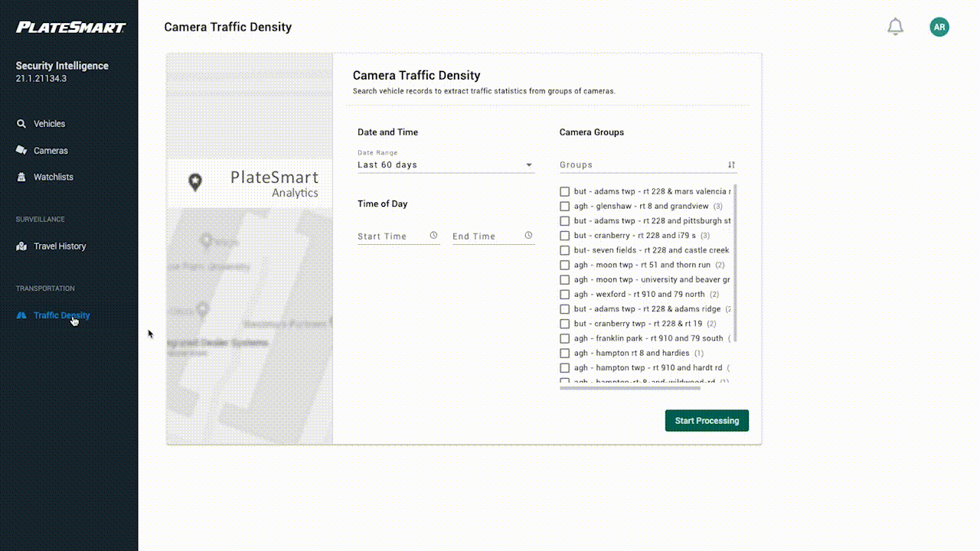The height and width of the screenshot is (551, 980).
Task: Click the Watchlists sidebar icon
Action: (21, 177)
